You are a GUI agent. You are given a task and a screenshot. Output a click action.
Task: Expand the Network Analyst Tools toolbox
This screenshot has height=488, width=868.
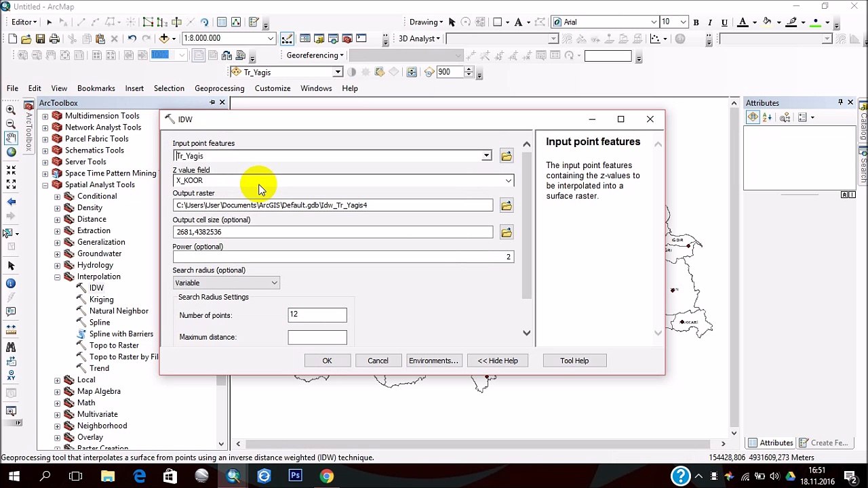[45, 127]
